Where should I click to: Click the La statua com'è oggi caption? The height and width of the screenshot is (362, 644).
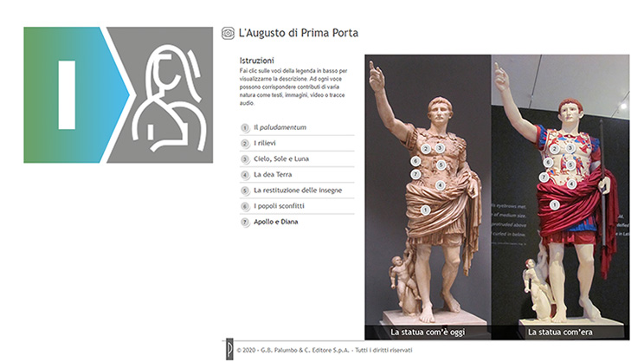point(428,332)
